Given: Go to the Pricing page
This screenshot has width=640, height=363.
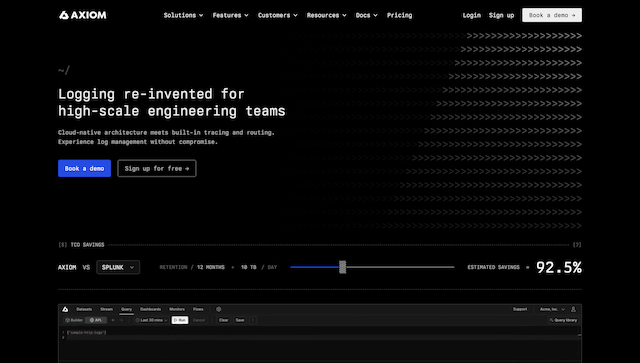Looking at the screenshot, I should 399,15.
